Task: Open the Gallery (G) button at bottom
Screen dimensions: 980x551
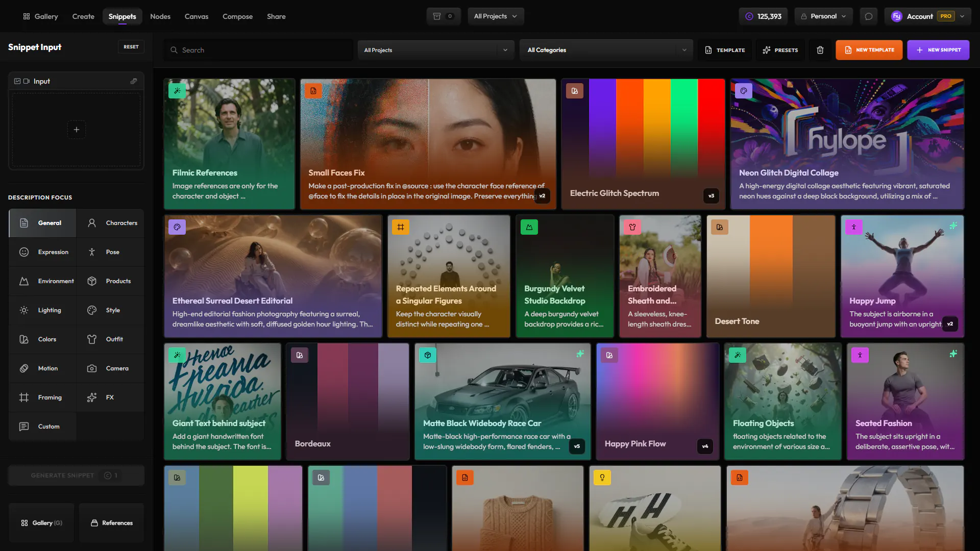Action: pyautogui.click(x=41, y=523)
